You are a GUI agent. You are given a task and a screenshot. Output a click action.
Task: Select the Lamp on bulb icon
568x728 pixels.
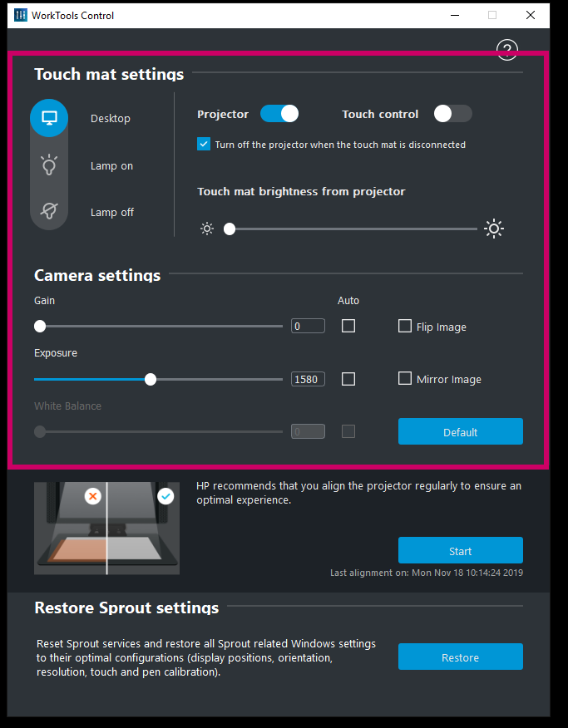[49, 165]
